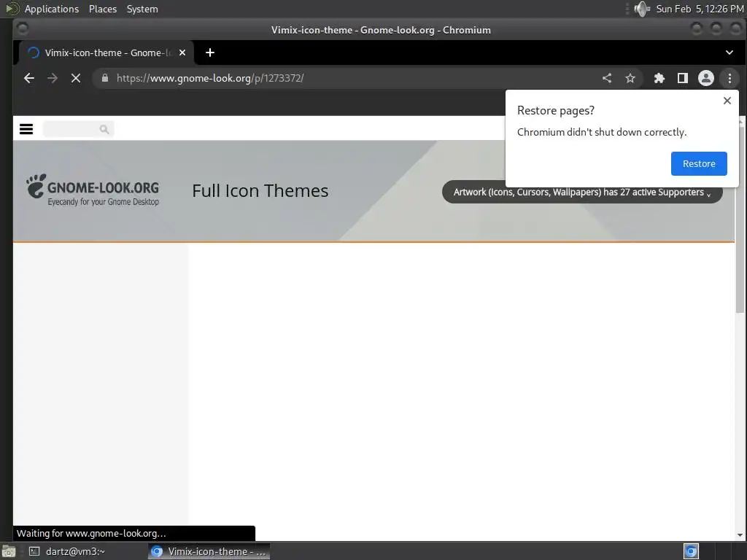Click the show desktop icon in bottom panel
This screenshot has width=747, height=560.
(x=9, y=551)
